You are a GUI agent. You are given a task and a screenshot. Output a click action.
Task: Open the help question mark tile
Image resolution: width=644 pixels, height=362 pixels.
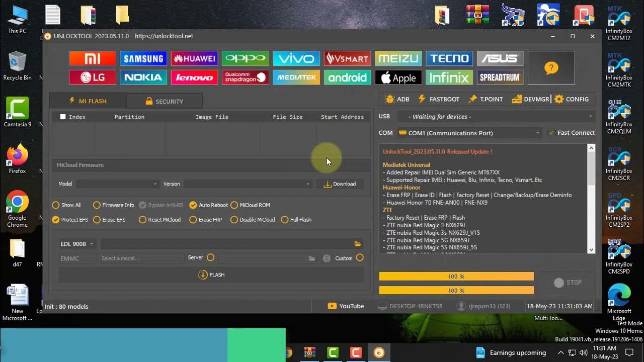(x=551, y=68)
